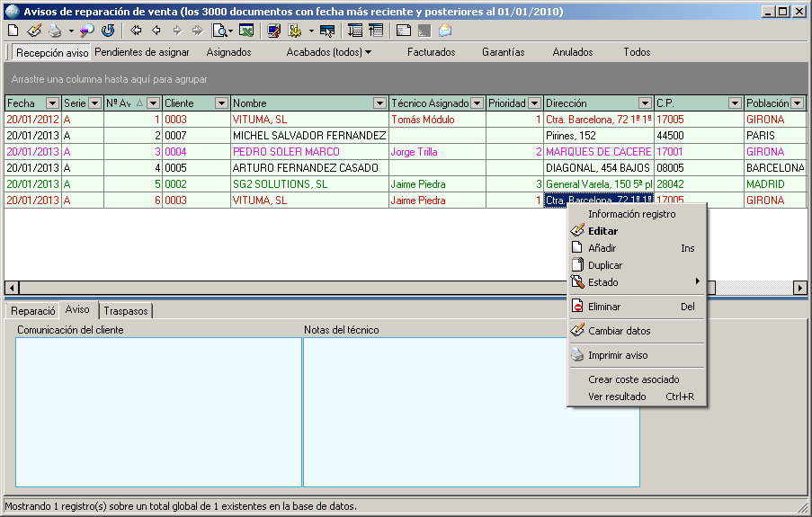Image resolution: width=812 pixels, height=517 pixels.
Task: Select the SG2 SOLUTIONS, SL name cell
Action: pyautogui.click(x=309, y=184)
